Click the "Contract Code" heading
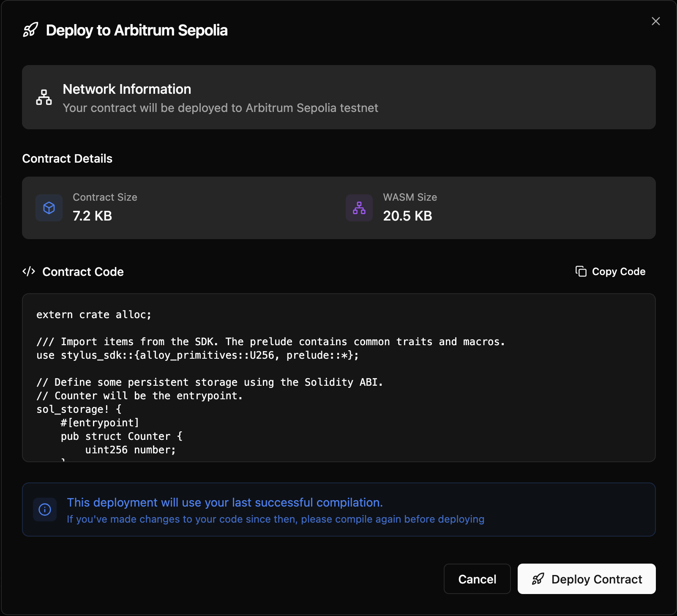677x616 pixels. click(x=83, y=272)
